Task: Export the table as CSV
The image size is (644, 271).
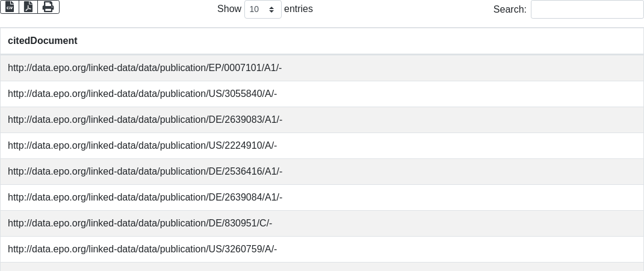Action: point(10,7)
